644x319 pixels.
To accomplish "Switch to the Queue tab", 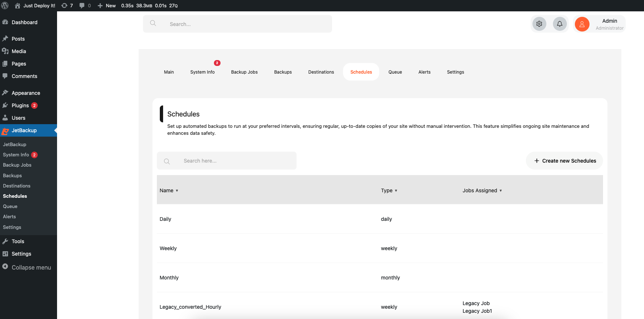I will (395, 72).
